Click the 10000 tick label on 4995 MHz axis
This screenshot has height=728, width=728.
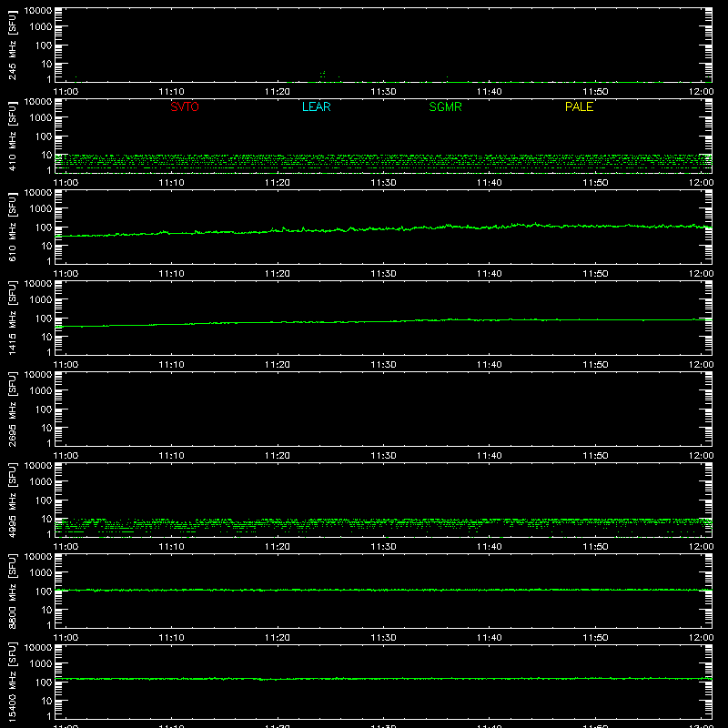[x=38, y=466]
